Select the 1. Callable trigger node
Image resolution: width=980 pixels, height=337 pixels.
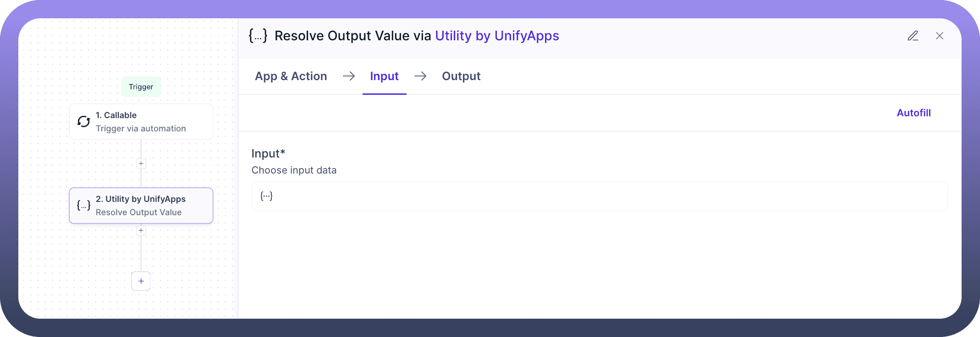click(x=141, y=121)
